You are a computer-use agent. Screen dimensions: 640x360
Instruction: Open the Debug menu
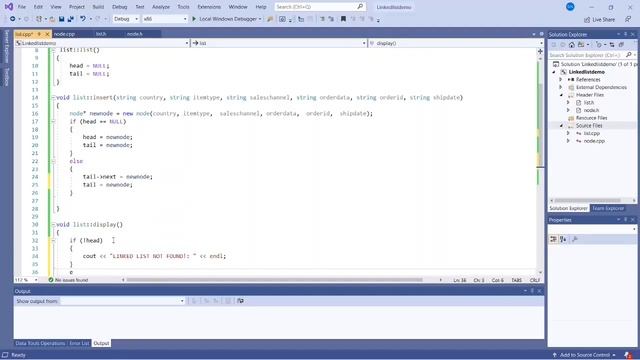click(119, 7)
